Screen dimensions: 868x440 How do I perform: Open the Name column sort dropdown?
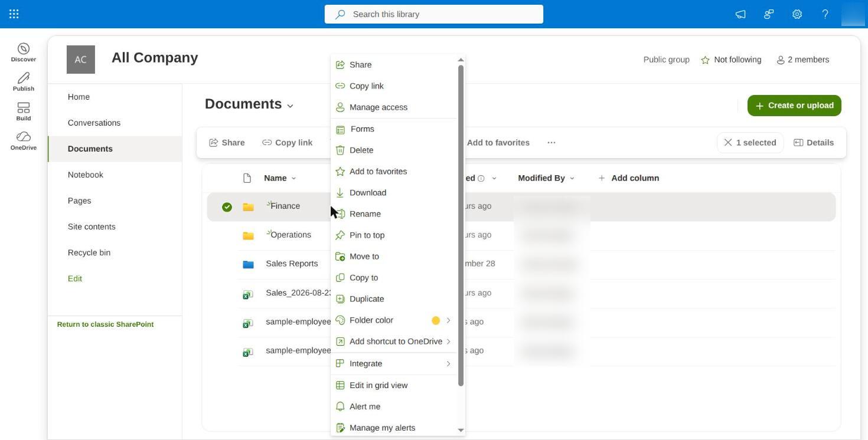tap(293, 178)
